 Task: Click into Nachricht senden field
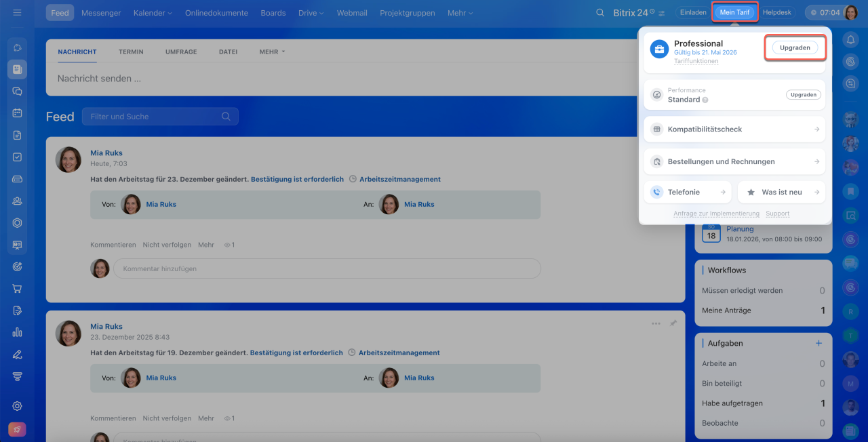click(x=366, y=79)
